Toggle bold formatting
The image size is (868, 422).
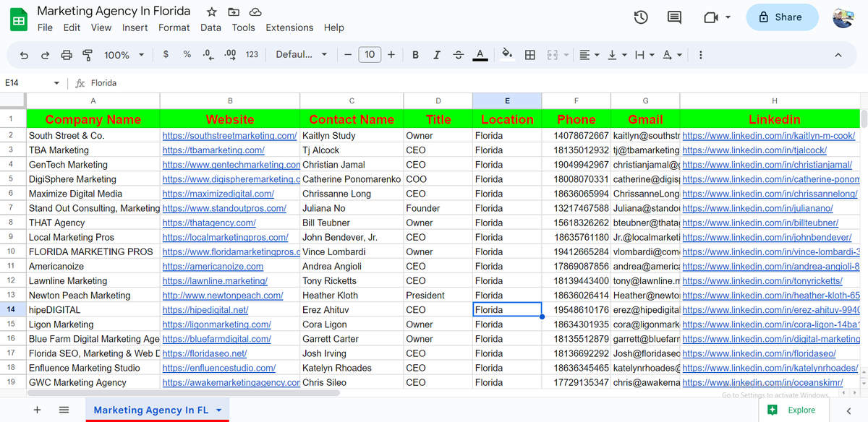415,55
